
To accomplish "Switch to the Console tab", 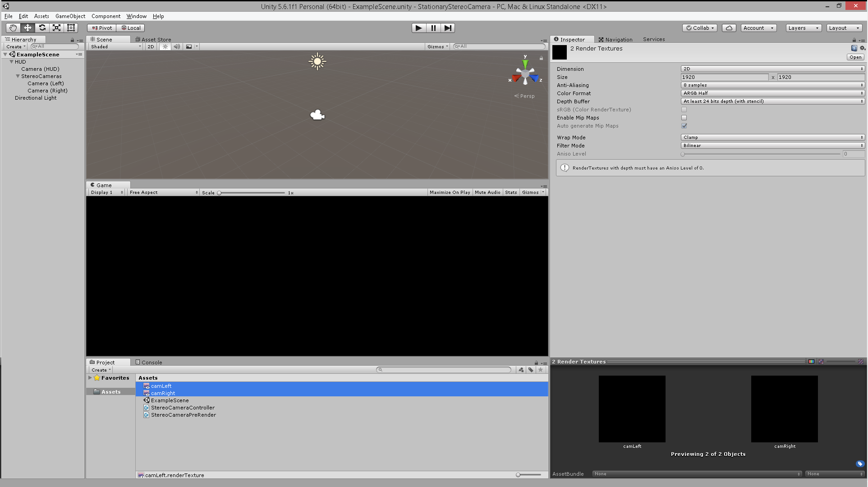I will tap(149, 362).
